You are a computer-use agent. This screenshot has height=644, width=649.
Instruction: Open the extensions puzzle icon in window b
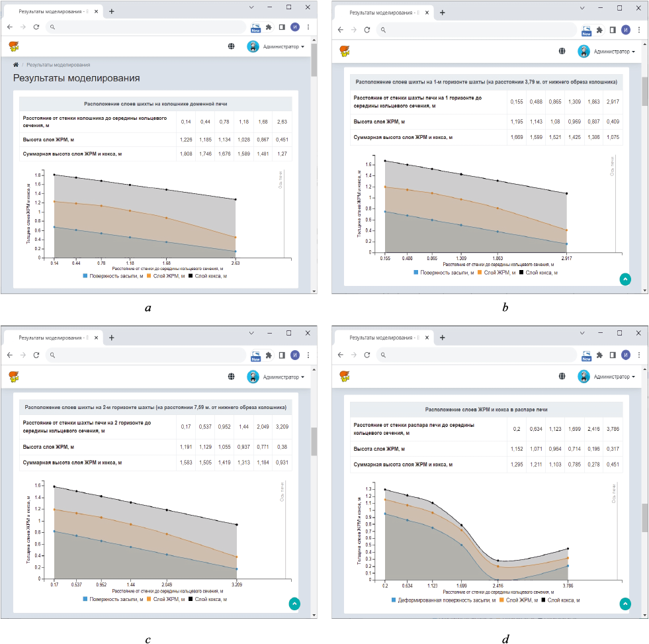point(599,30)
